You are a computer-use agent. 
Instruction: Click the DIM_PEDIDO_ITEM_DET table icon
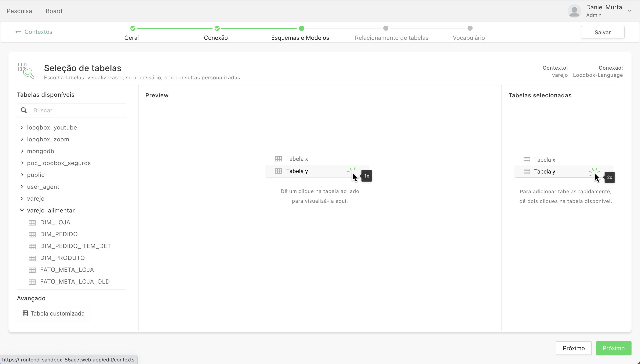tap(32, 246)
